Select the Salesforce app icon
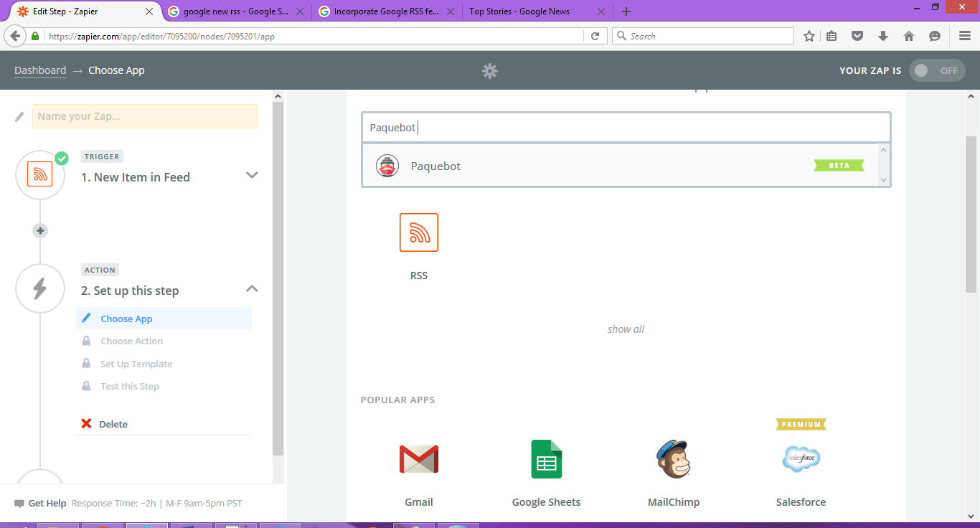Viewport: 980px width, 528px height. click(801, 459)
